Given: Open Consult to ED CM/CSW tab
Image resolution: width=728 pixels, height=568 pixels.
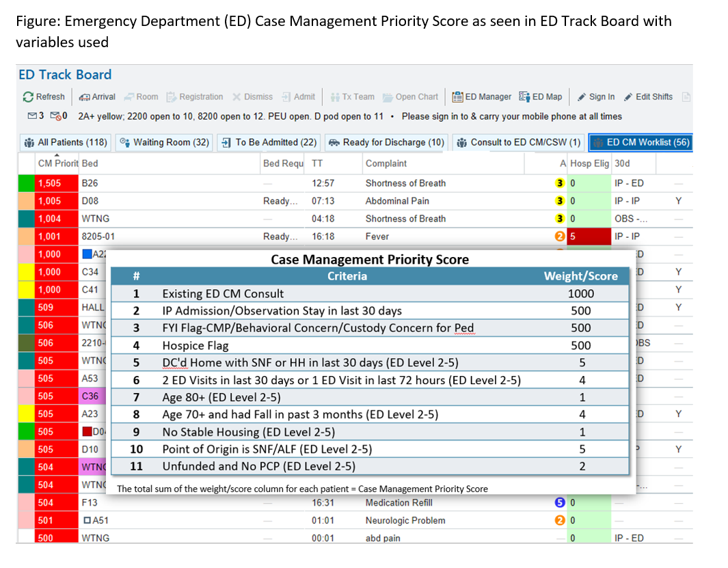Looking at the screenshot, I should 518,143.
